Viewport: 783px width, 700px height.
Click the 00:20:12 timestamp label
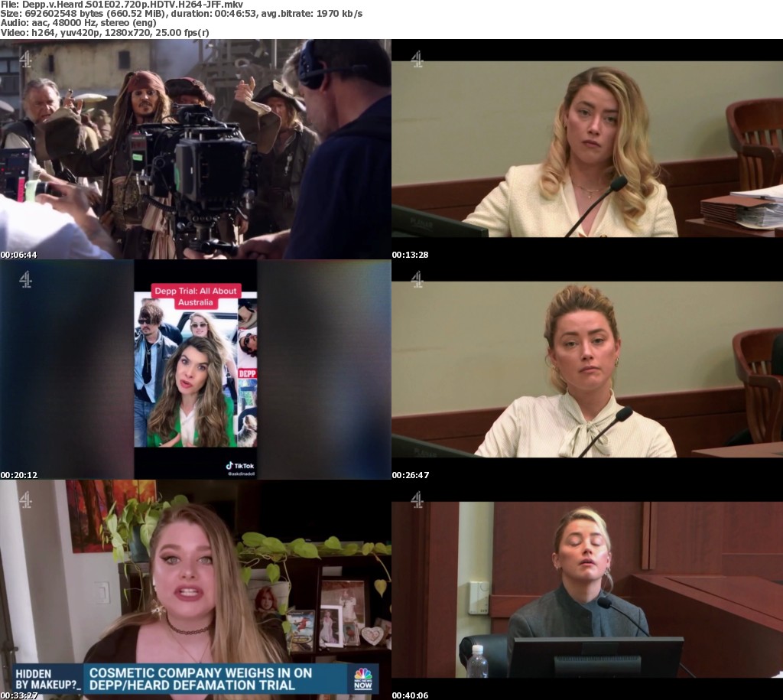[x=19, y=475]
